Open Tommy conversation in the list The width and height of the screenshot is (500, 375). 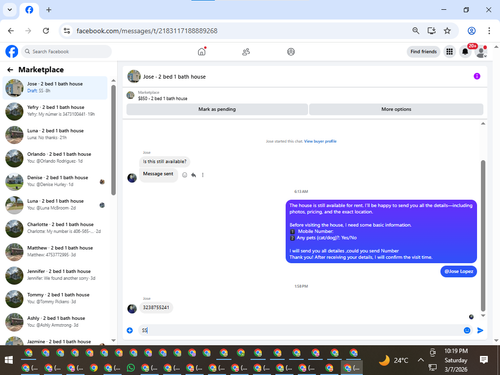point(55,298)
